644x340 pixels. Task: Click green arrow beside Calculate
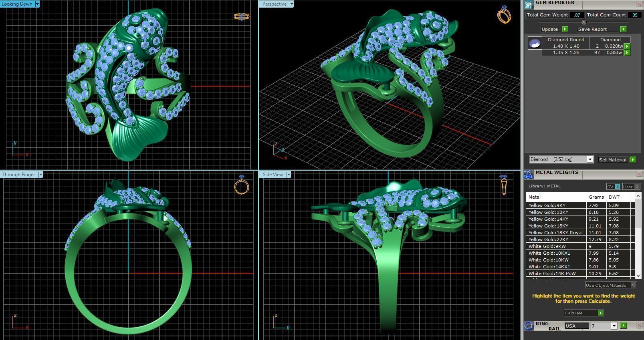(x=600, y=313)
